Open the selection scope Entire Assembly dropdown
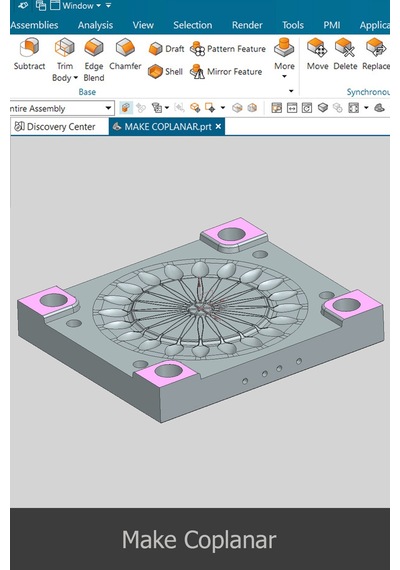 [108, 108]
